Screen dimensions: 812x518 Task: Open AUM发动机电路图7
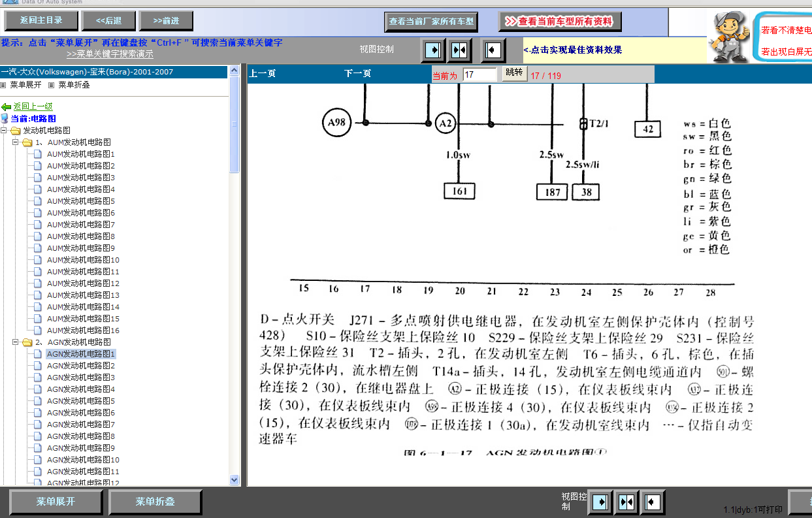point(80,225)
